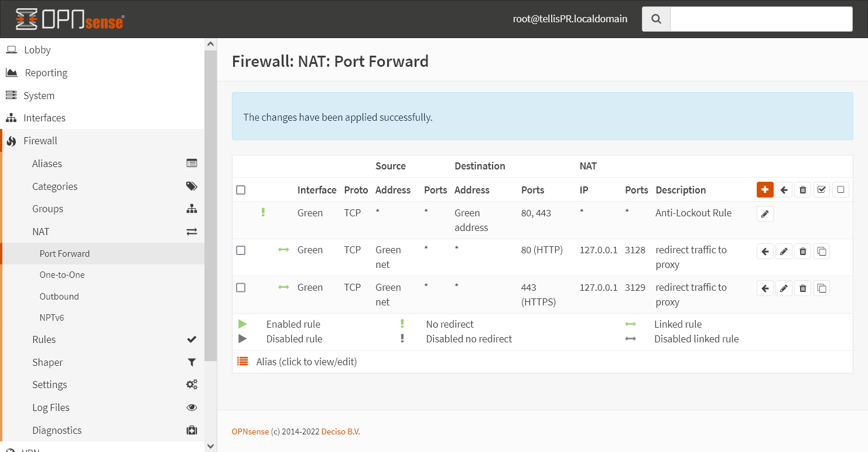The image size is (868, 452).
Task: Click in the top search input field
Action: 761,19
